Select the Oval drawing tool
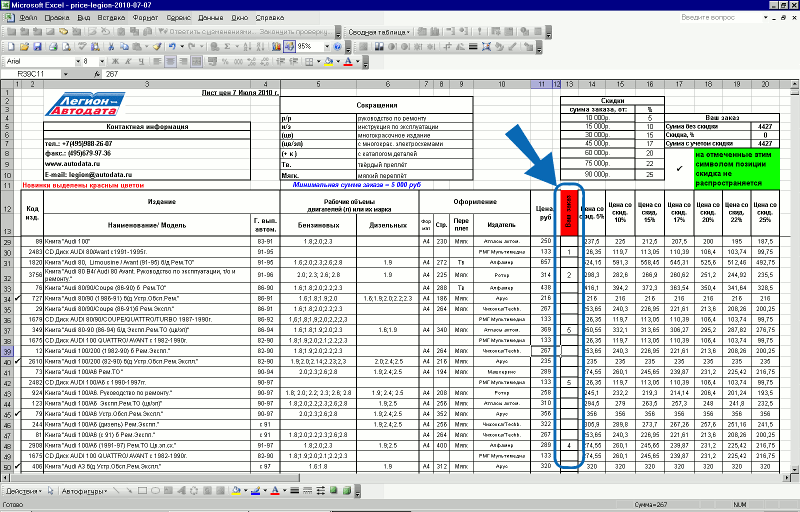Viewport: 800px width, 512px height. [x=155, y=491]
